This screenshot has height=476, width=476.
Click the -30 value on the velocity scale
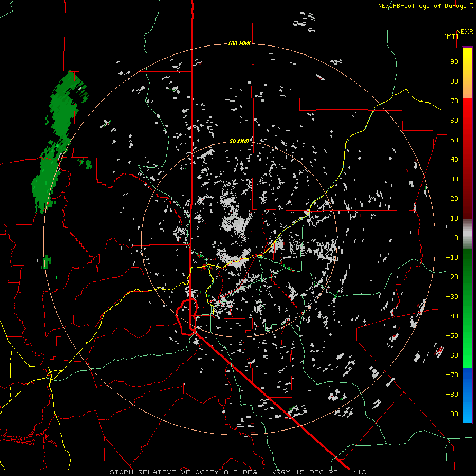(x=452, y=297)
